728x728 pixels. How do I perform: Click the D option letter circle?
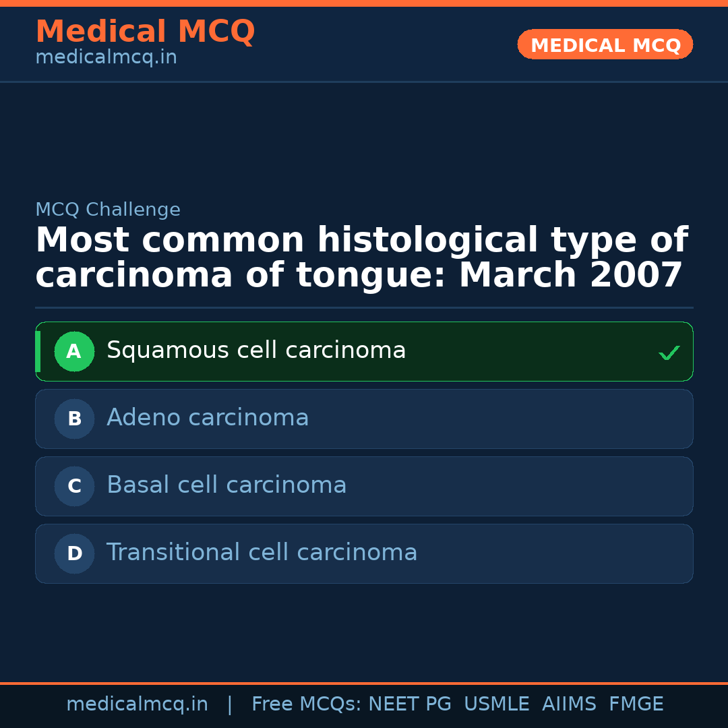pos(74,553)
